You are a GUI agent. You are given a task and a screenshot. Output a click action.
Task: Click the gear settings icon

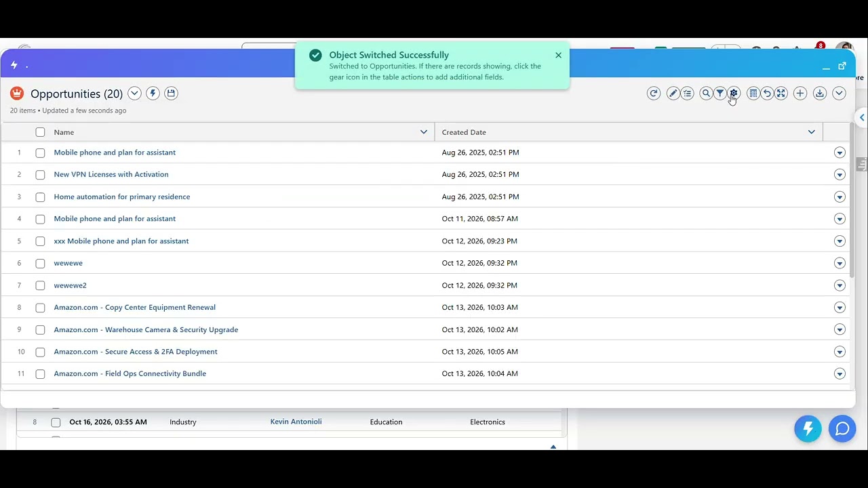pyautogui.click(x=734, y=94)
